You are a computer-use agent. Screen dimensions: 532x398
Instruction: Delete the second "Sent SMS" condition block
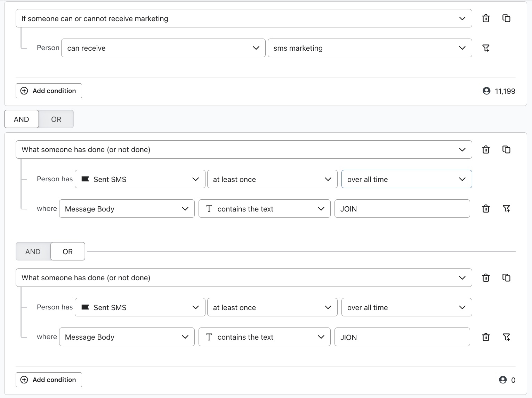486,277
